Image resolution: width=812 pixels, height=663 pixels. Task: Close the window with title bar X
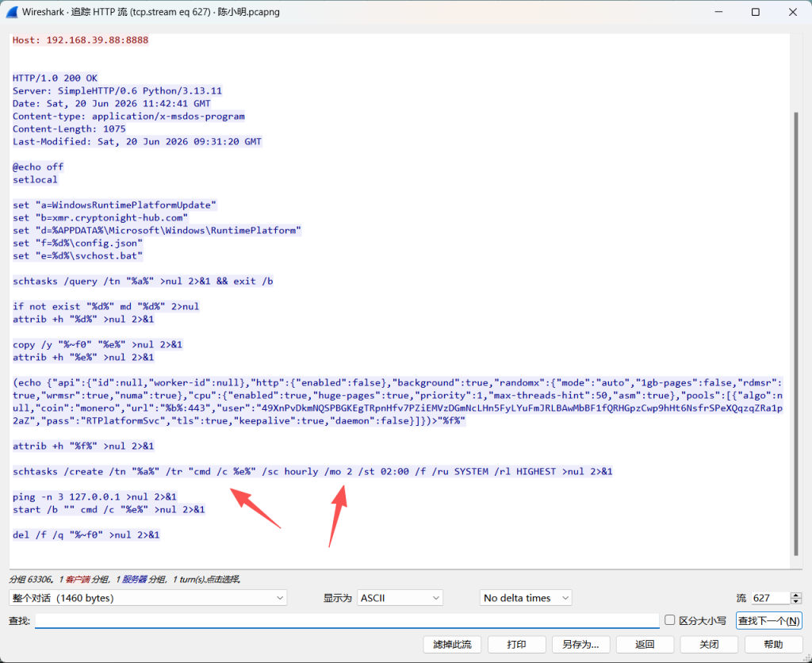click(793, 12)
